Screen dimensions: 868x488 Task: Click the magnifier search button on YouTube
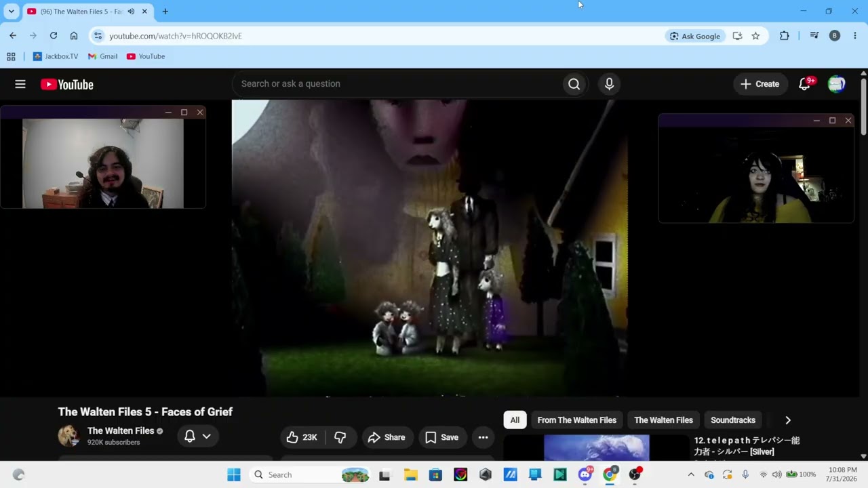coord(574,84)
